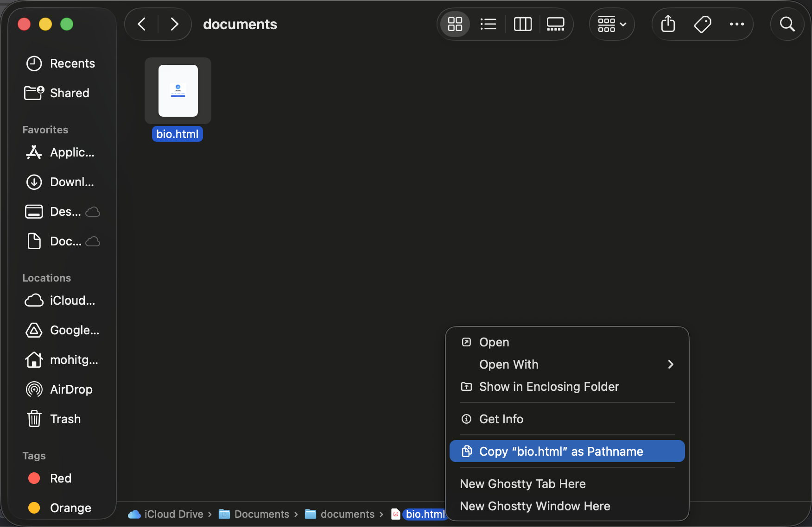812x527 pixels.
Task: Select Get Info from context menu
Action: pos(501,419)
